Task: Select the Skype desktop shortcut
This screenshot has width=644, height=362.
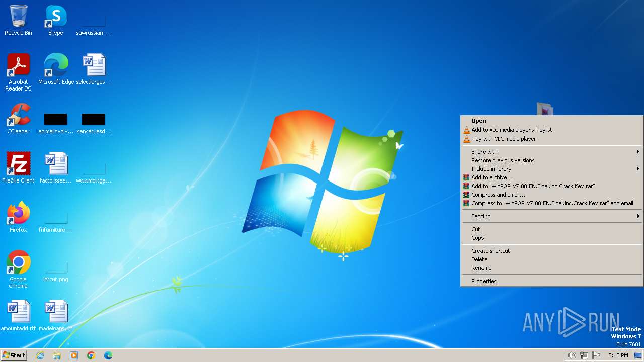Action: tap(56, 20)
